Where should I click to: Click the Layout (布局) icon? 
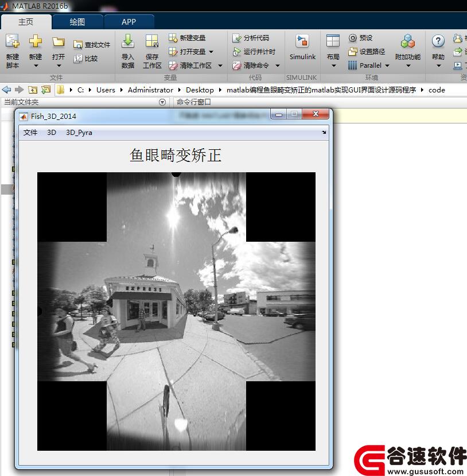coord(333,41)
